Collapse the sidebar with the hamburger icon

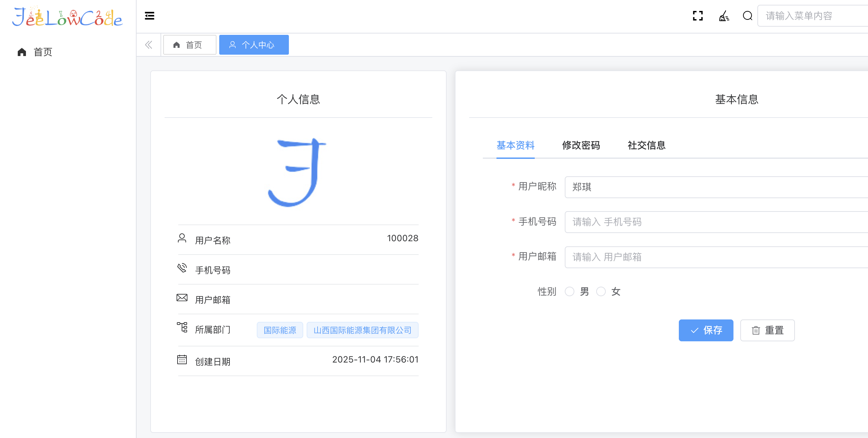point(150,16)
